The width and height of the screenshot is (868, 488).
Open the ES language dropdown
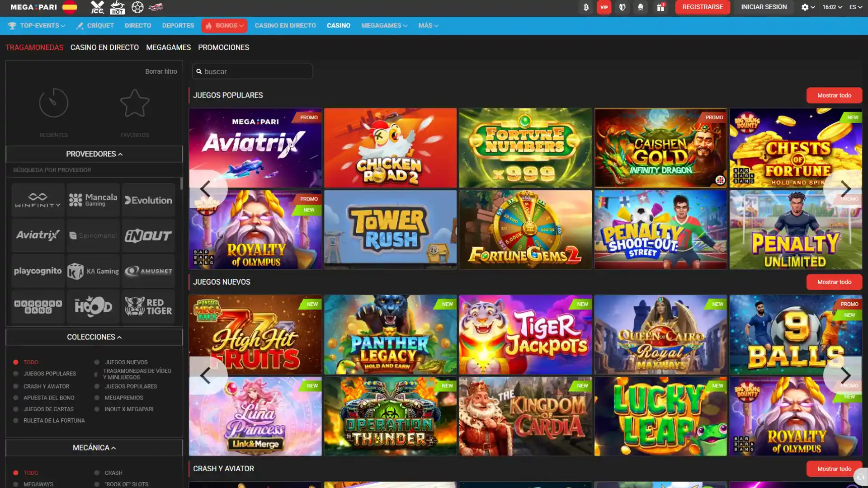tap(855, 7)
